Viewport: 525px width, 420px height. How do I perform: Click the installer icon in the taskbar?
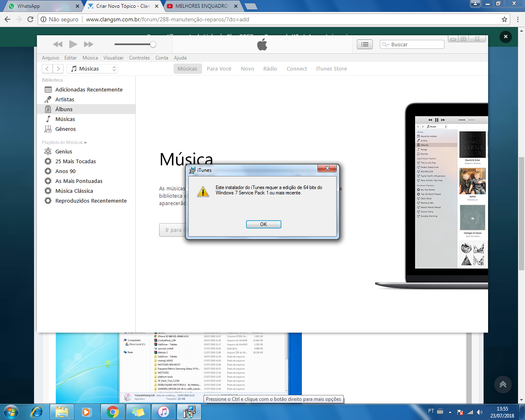pos(189,412)
